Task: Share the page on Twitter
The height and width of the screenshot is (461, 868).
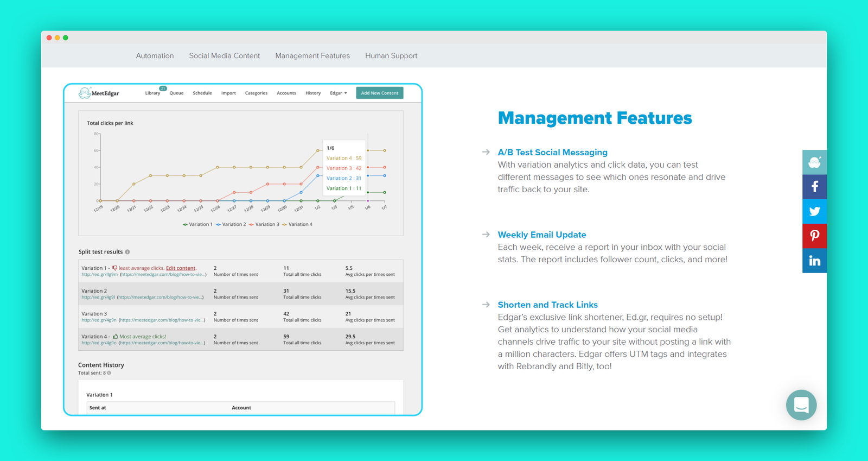Action: click(x=814, y=211)
